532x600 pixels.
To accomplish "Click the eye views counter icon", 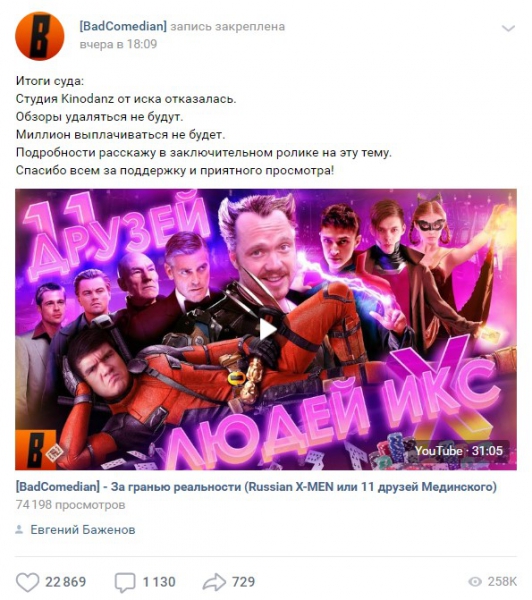I will [475, 582].
